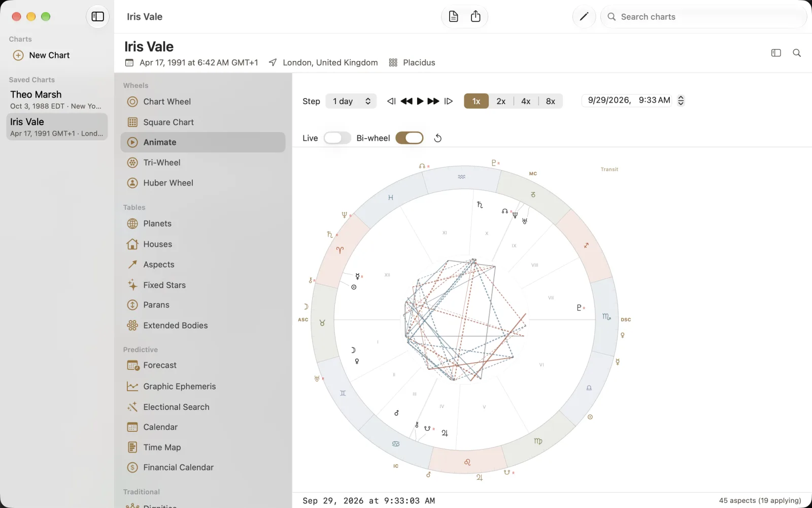Viewport: 812px width, 508px height.
Task: Open Financial Calendar
Action: tap(203, 467)
